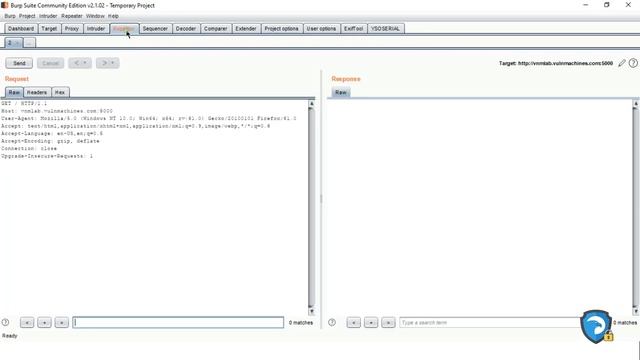Open the ExifTool tab
Screen dimensions: 640x360
[353, 29]
